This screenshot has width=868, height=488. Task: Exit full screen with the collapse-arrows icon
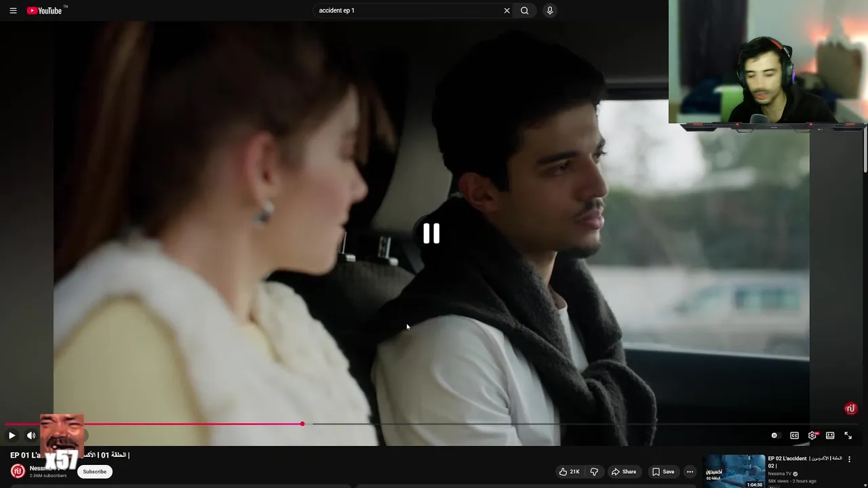(x=848, y=436)
